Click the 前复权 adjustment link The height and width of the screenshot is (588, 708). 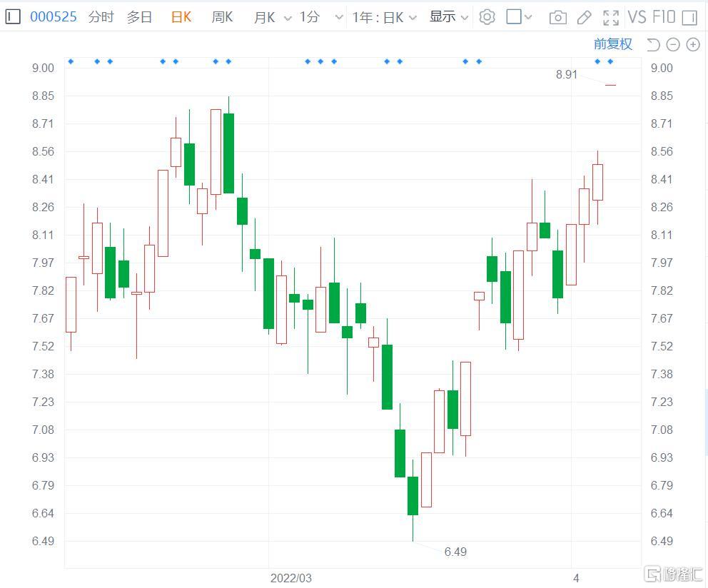[613, 44]
